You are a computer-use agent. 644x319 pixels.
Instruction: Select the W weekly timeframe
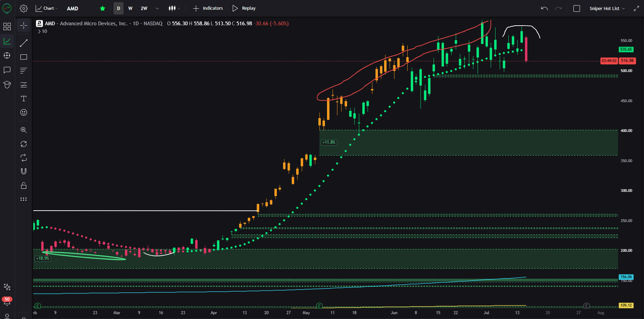(130, 9)
